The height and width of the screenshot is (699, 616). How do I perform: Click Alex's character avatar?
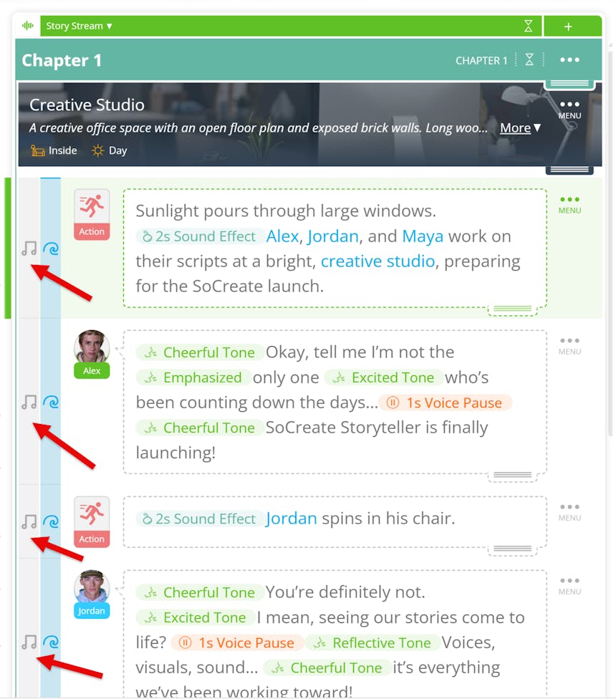92,347
